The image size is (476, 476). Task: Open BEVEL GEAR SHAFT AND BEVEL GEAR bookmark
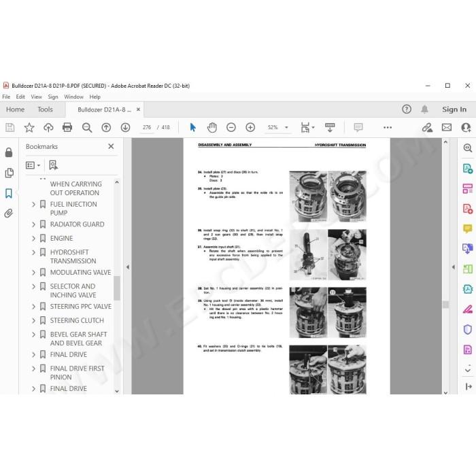click(x=78, y=339)
